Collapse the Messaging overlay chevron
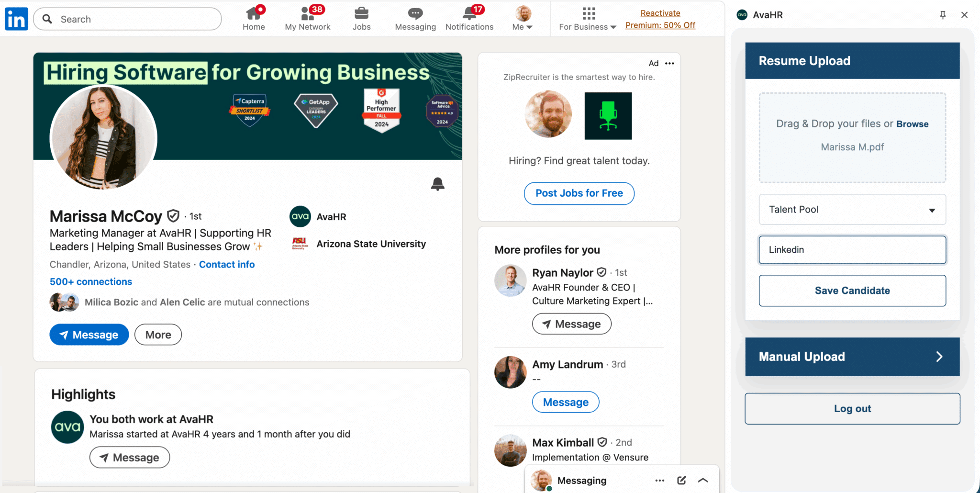The width and height of the screenshot is (980, 493). coord(703,480)
